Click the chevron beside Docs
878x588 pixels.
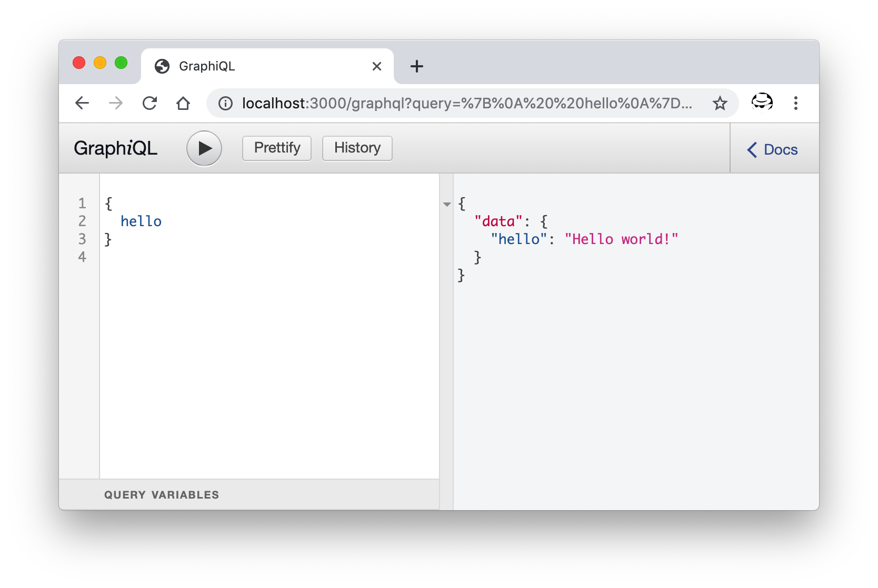coord(752,150)
